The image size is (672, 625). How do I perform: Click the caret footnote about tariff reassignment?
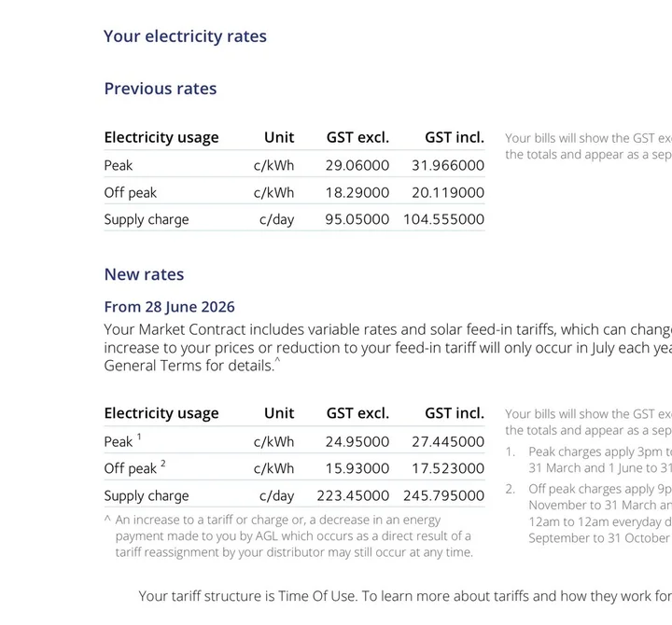pos(288,535)
